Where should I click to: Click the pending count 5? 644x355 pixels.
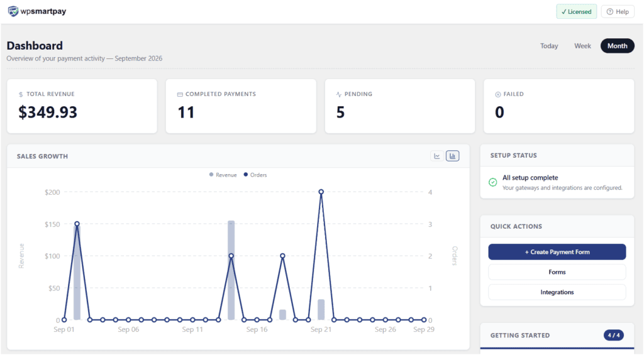(340, 112)
